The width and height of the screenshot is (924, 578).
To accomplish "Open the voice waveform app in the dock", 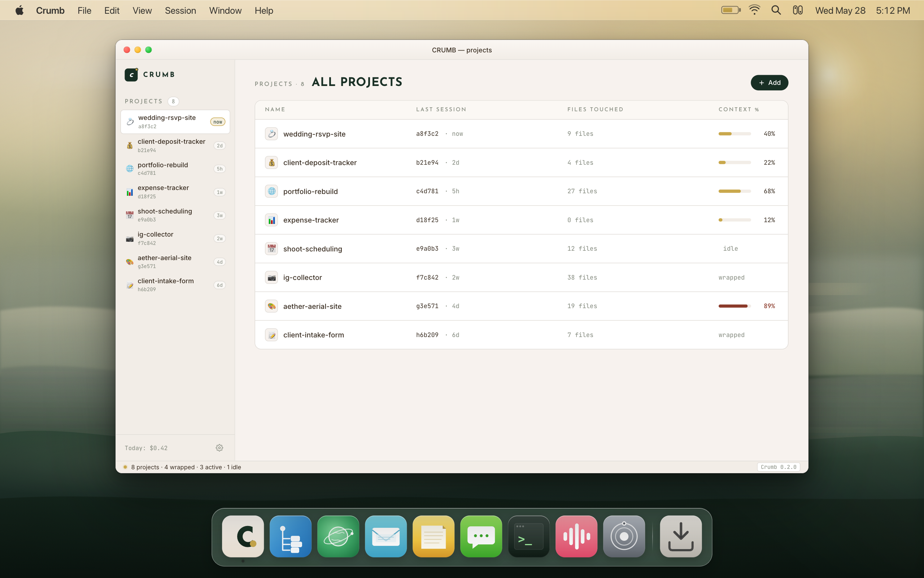I will coord(576,536).
